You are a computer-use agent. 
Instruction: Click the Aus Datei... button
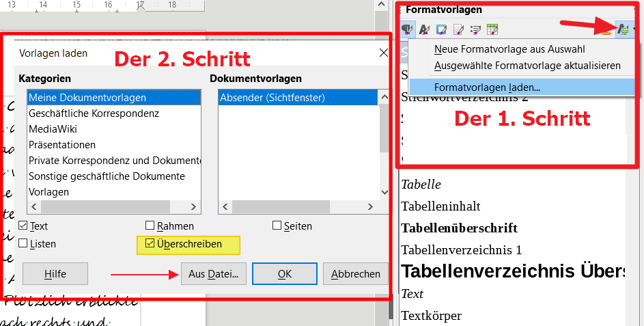[213, 274]
